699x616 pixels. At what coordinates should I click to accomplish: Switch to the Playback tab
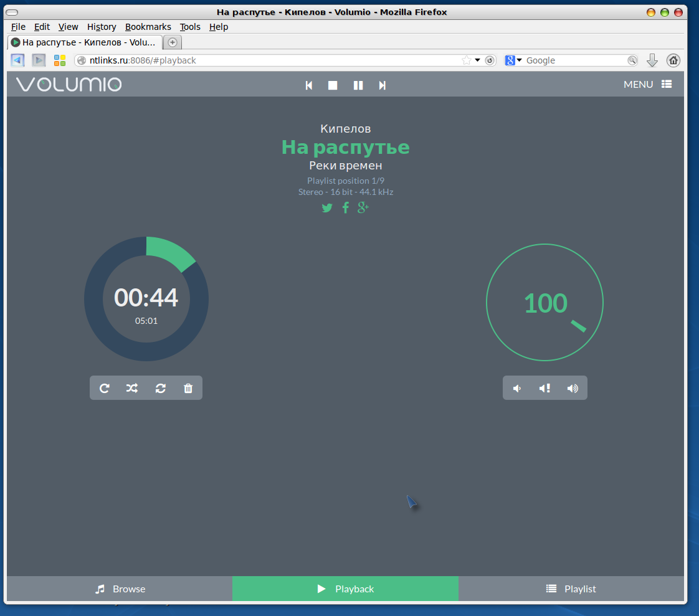point(346,589)
